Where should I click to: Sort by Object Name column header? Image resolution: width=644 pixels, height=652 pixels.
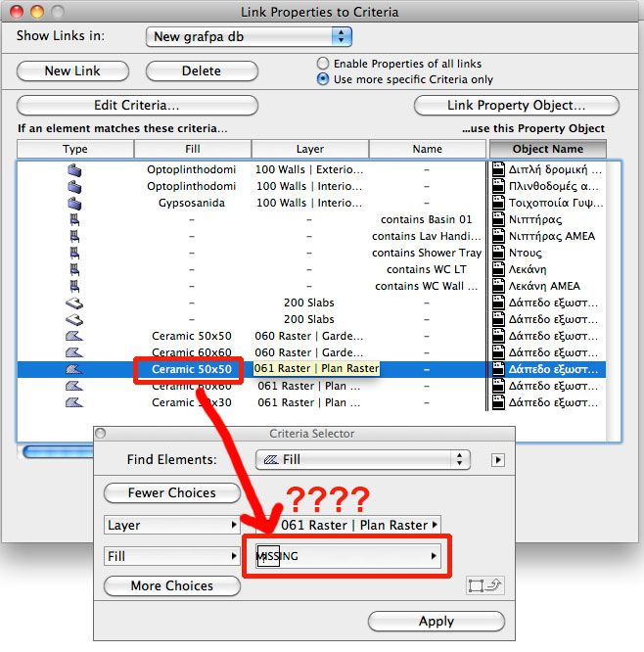click(x=547, y=149)
